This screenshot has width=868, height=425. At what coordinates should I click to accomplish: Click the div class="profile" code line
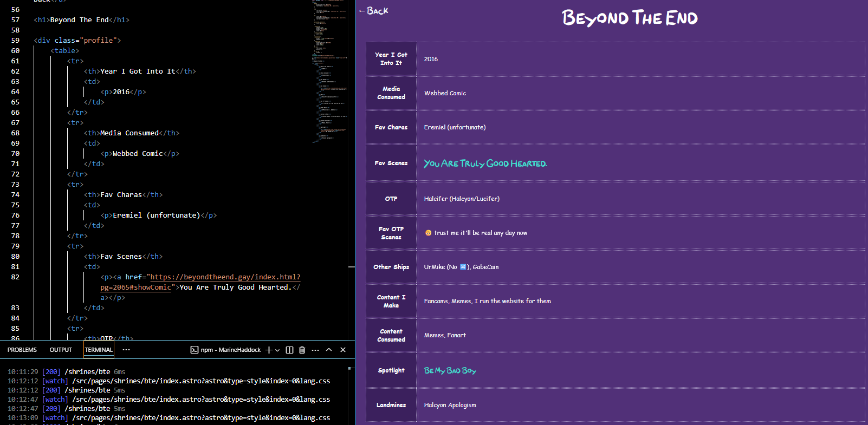(77, 41)
